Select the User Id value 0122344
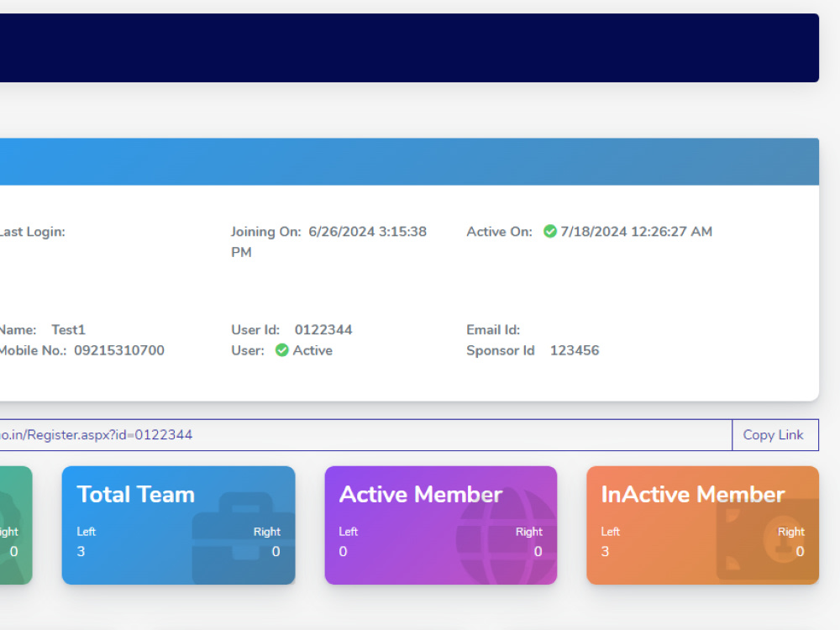840x630 pixels. pyautogui.click(x=323, y=330)
